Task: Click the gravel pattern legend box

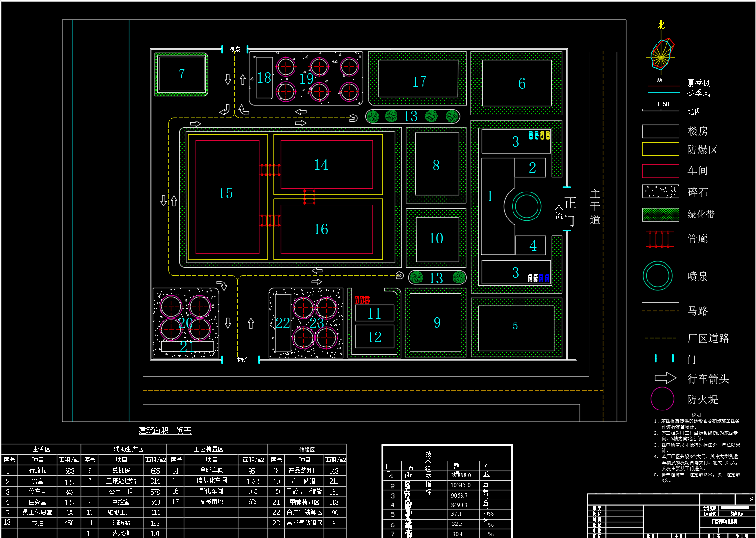Action: click(x=661, y=192)
